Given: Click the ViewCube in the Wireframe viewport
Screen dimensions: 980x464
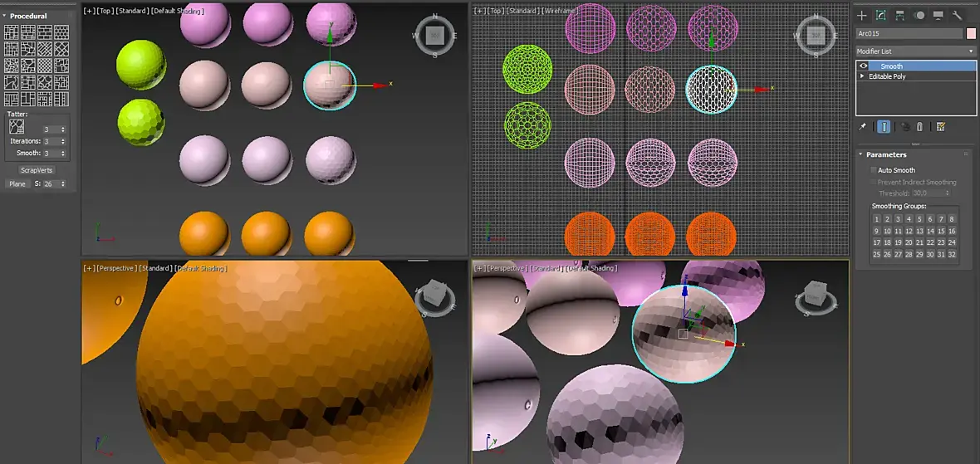Looking at the screenshot, I should click(x=816, y=36).
